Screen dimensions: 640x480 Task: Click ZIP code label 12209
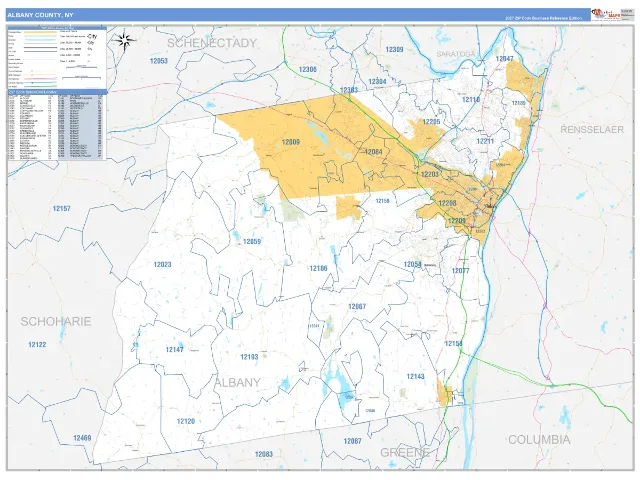click(x=456, y=221)
